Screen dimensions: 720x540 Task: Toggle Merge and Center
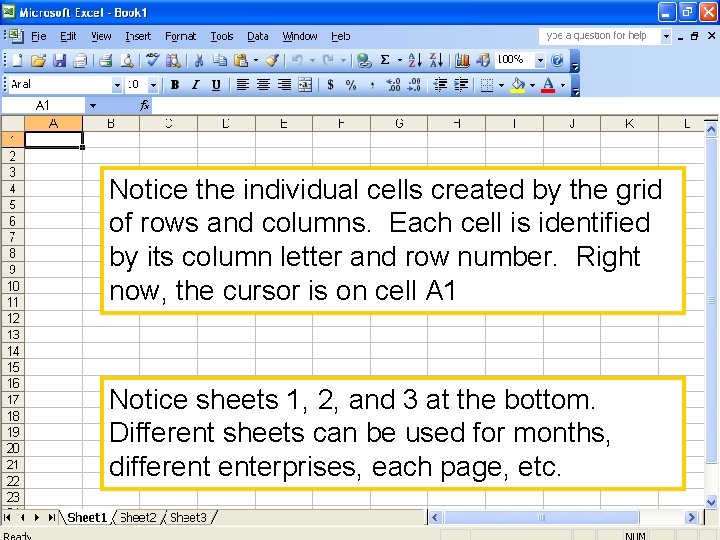click(x=305, y=84)
